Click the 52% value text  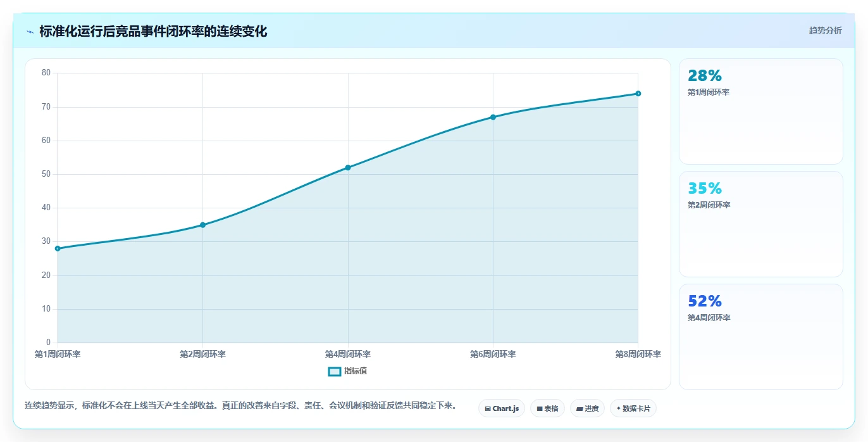click(705, 301)
